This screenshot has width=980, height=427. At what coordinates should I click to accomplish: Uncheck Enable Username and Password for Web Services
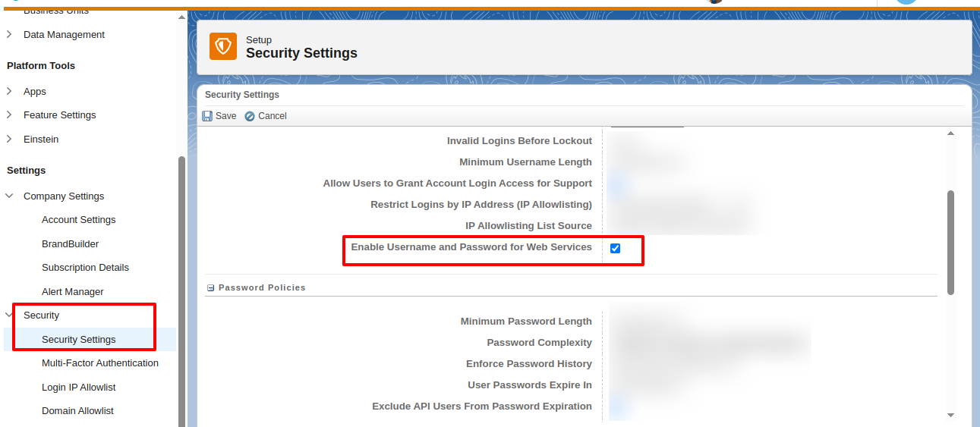coord(615,248)
